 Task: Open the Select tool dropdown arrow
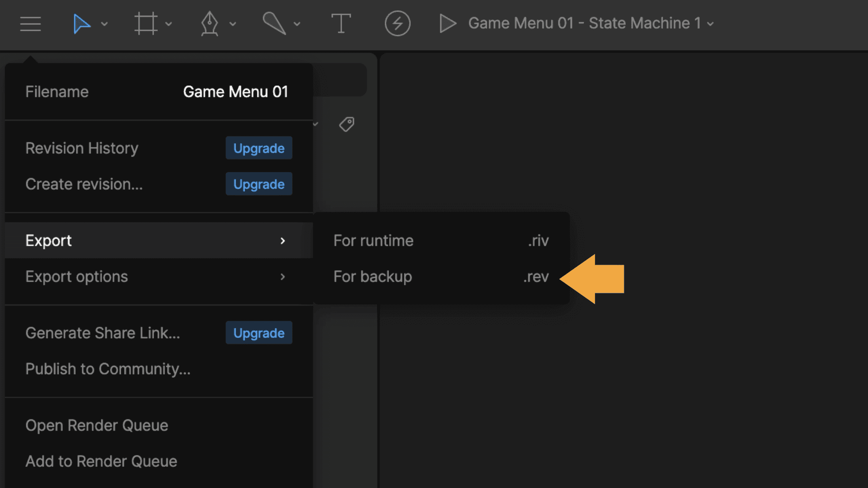(x=104, y=24)
